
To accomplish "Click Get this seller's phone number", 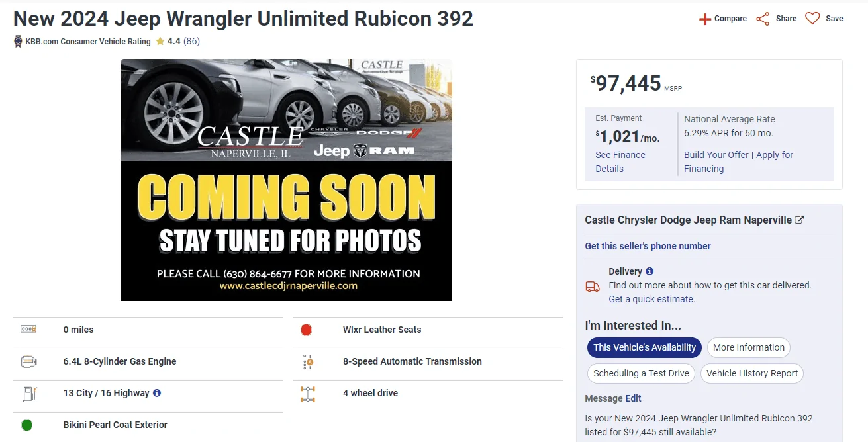I will (648, 246).
